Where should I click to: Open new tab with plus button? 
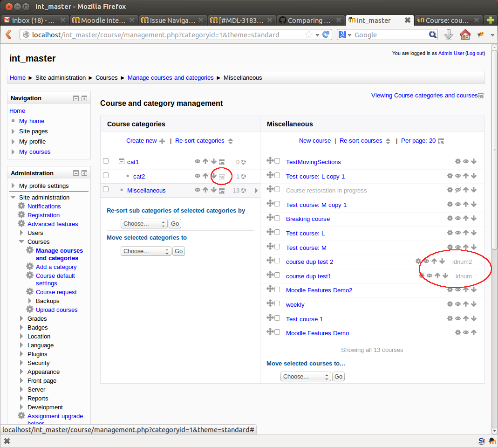tap(491, 21)
